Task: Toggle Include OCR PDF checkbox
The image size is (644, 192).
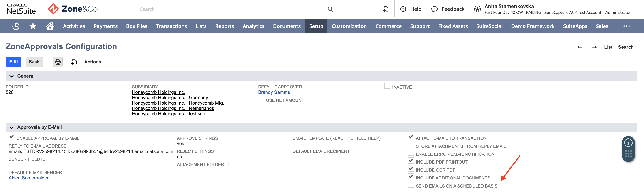Action: 411,169
